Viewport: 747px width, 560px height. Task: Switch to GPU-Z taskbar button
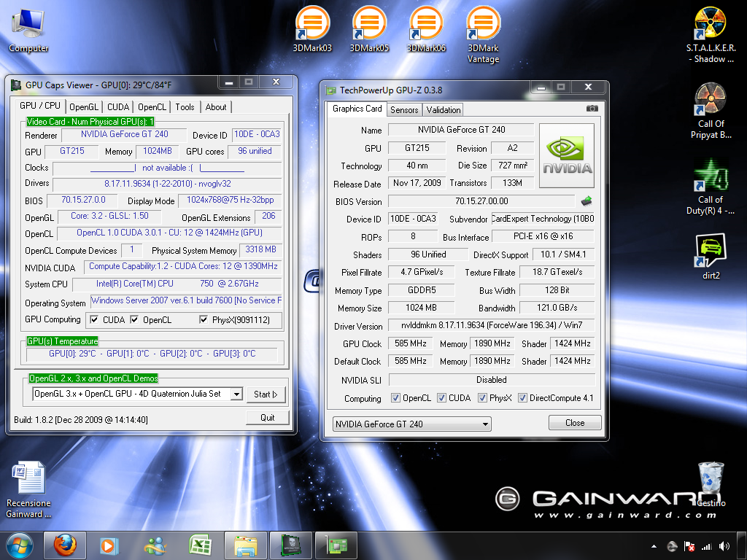tap(336, 545)
